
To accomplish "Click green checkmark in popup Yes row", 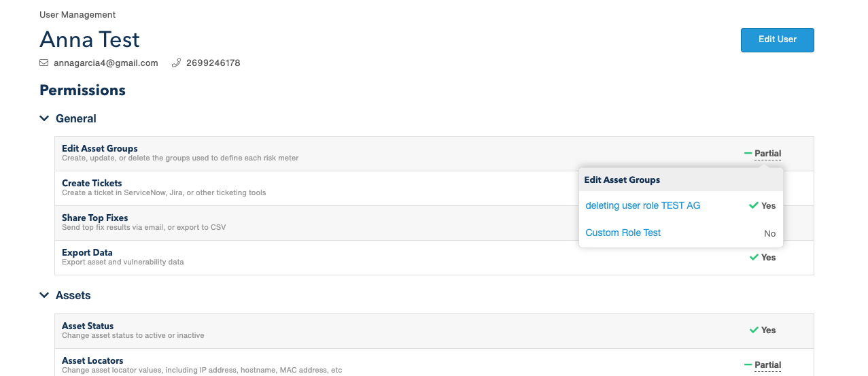I will pyautogui.click(x=753, y=205).
